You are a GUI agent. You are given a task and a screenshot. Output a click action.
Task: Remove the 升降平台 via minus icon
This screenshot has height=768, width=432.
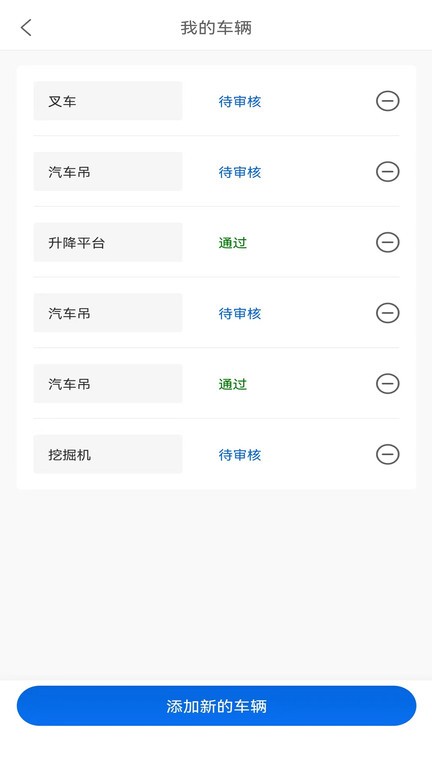coord(387,242)
